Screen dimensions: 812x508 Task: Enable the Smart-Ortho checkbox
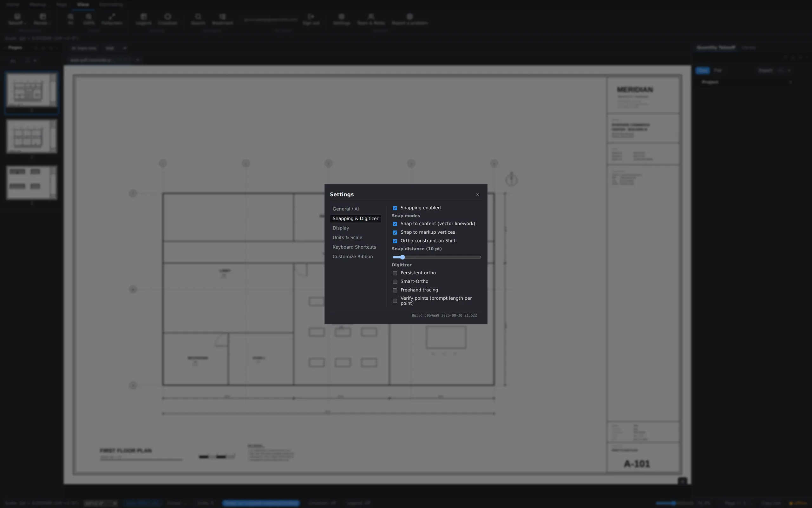[x=395, y=282]
